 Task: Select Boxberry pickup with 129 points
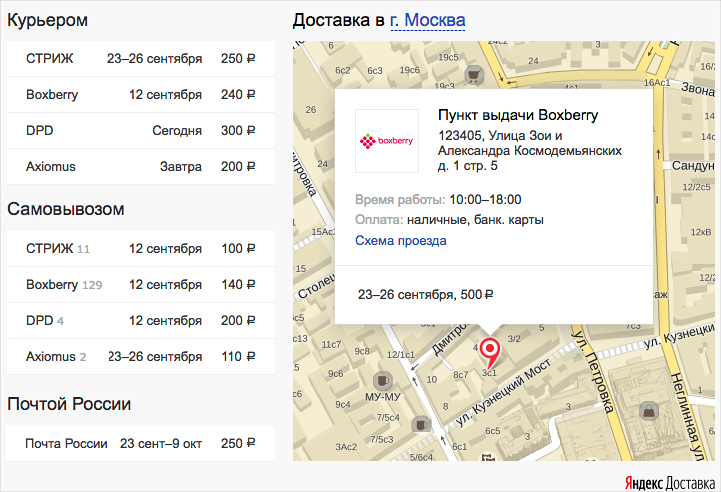[141, 285]
